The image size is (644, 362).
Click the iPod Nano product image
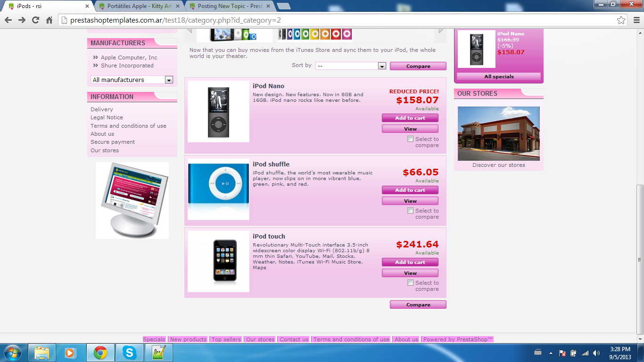pos(218,112)
